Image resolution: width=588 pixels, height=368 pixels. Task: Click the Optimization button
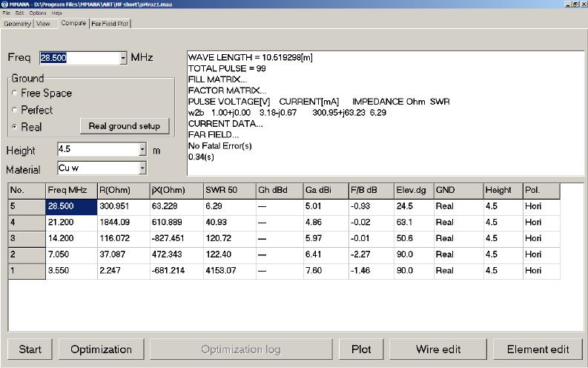[101, 349]
